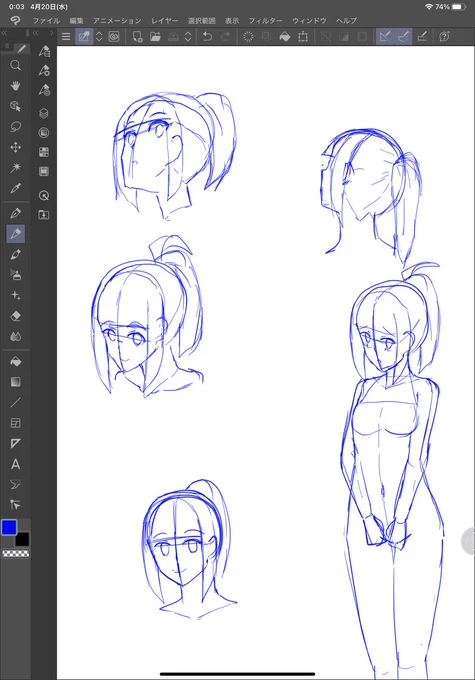This screenshot has width=475, height=680.
Task: Open the 選択範囲 menu
Action: [x=201, y=20]
